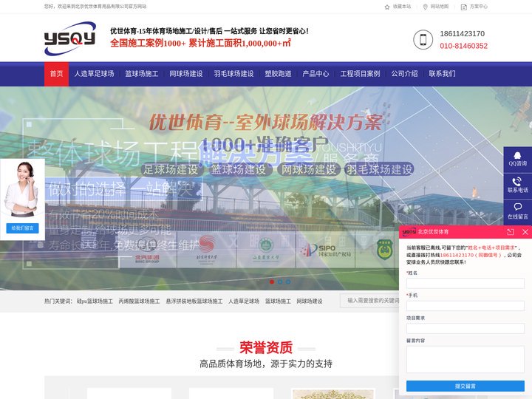This screenshot has height=399, width=532.
Task: Click the 篮球场施工 hot keyword link
Action: [x=278, y=301]
